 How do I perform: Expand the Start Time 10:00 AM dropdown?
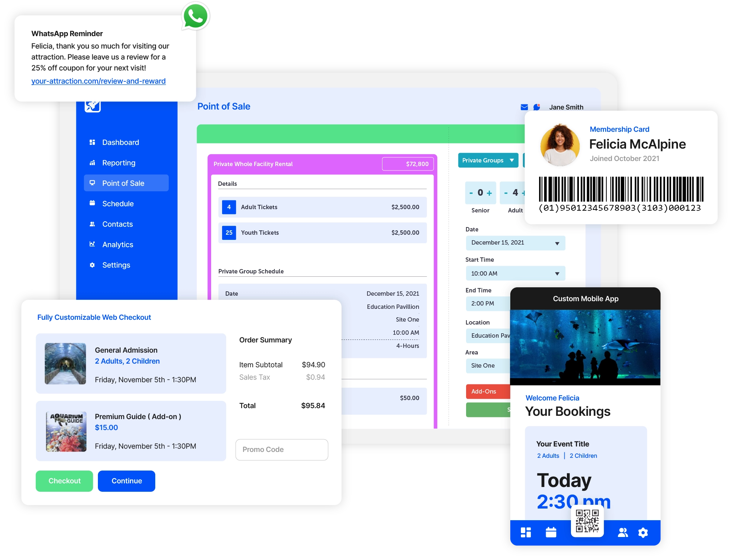coord(515,273)
